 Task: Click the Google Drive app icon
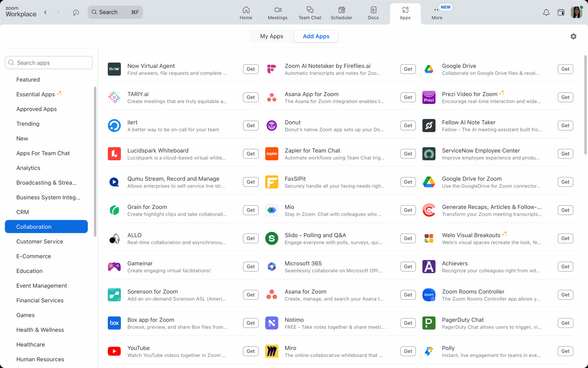point(429,69)
